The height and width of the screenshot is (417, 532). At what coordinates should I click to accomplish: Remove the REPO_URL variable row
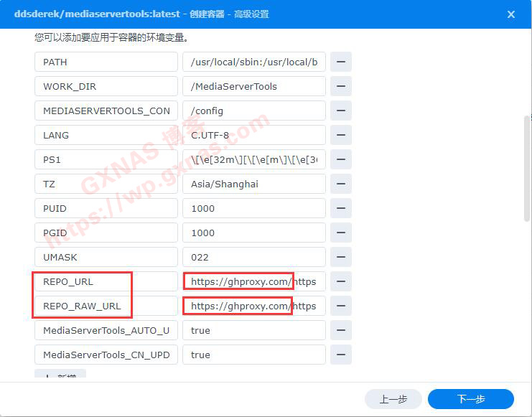point(340,281)
